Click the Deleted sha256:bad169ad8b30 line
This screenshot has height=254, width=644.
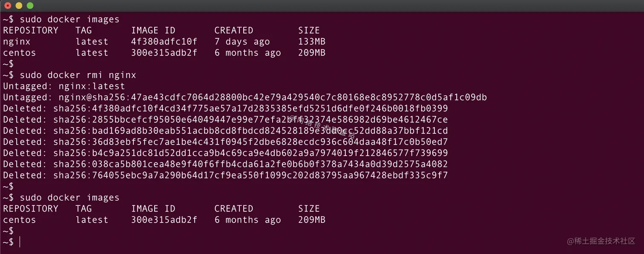225,130
